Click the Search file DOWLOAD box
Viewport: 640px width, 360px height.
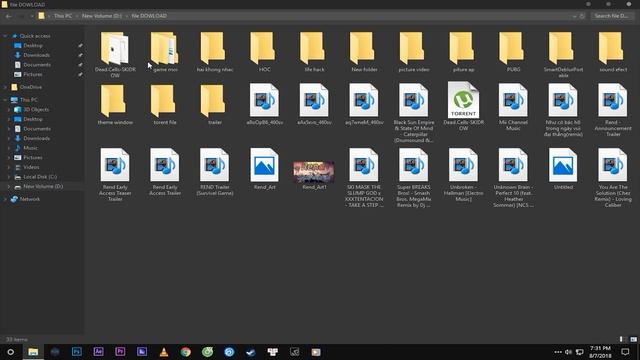point(612,16)
